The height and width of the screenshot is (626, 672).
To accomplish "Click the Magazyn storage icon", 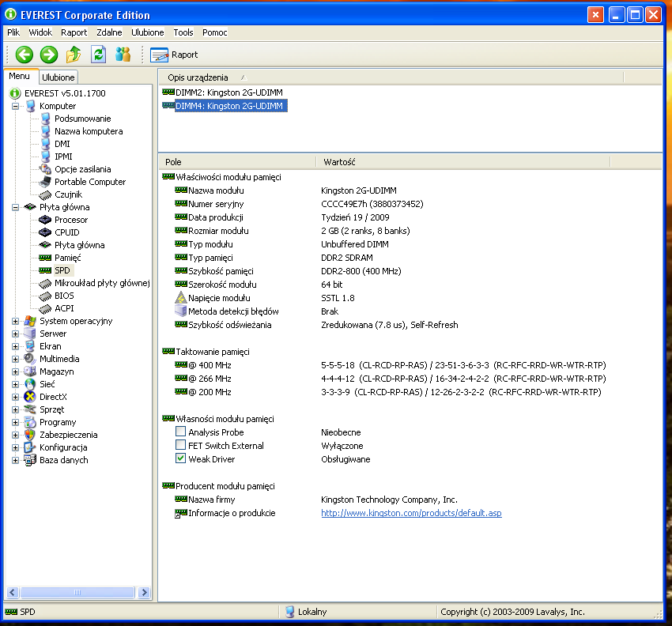I will [30, 371].
